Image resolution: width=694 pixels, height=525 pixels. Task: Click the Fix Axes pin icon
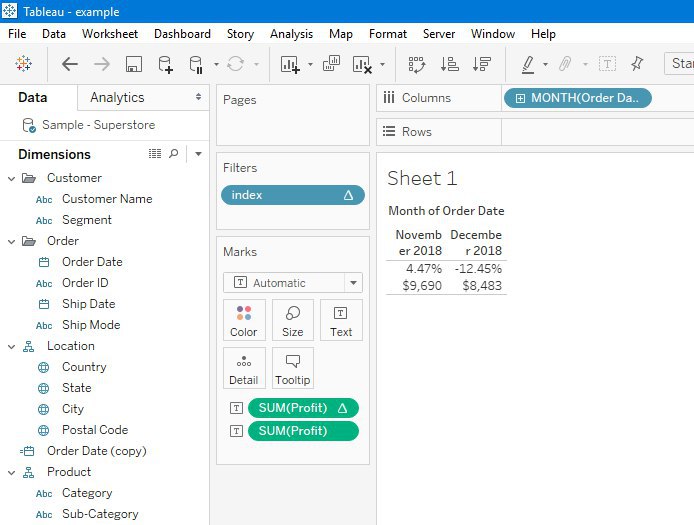point(637,64)
